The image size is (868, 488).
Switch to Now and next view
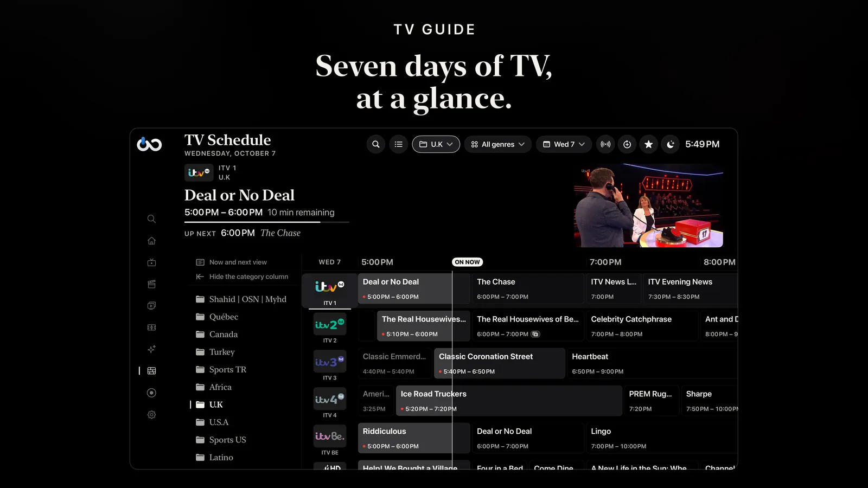point(232,262)
